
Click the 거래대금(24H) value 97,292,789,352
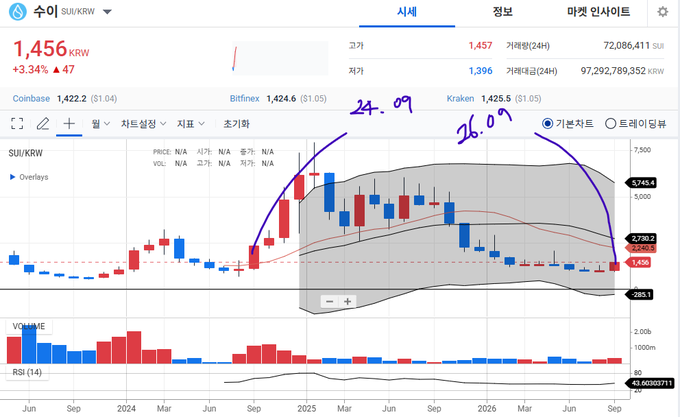click(x=613, y=71)
